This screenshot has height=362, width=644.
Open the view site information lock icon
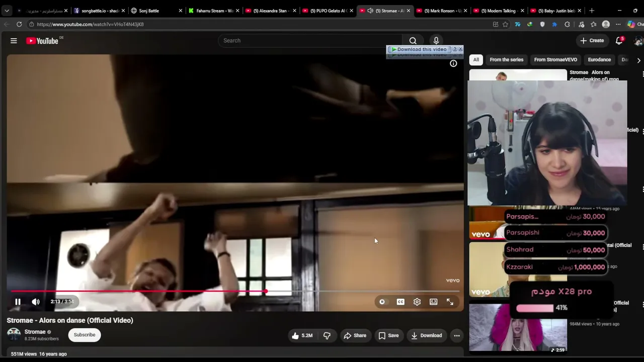click(x=31, y=24)
